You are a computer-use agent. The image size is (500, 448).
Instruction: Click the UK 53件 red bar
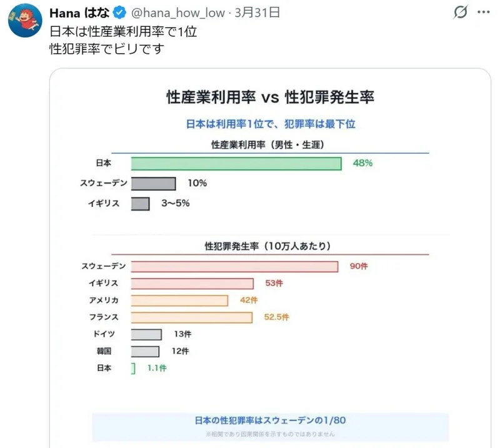pyautogui.click(x=192, y=284)
